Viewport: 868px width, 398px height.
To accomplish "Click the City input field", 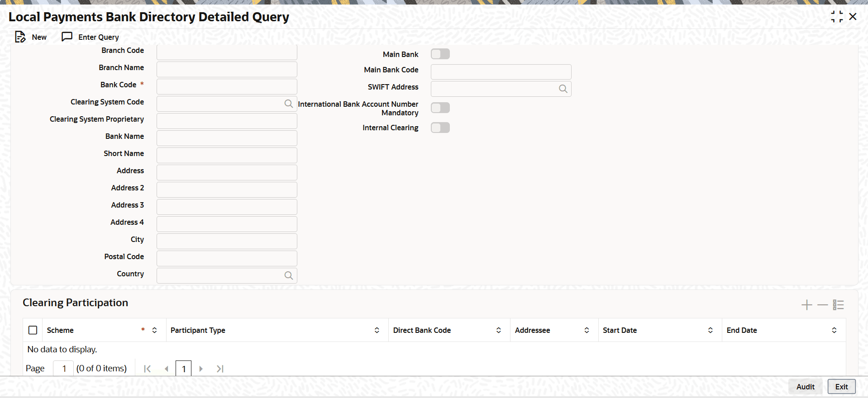I will [227, 241].
